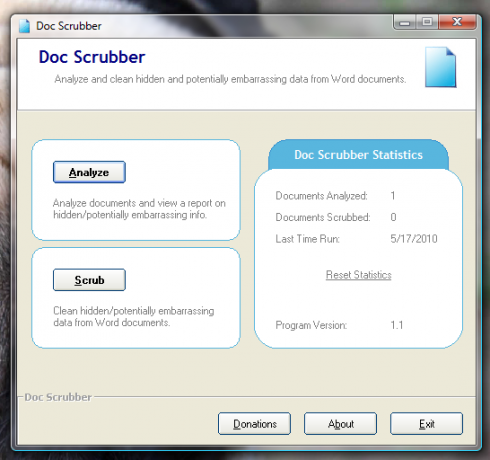Minimize the Doc Scrubber window

404,22
